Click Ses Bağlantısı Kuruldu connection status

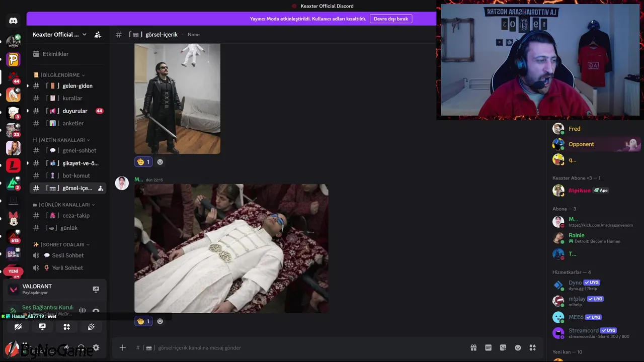tap(47, 307)
